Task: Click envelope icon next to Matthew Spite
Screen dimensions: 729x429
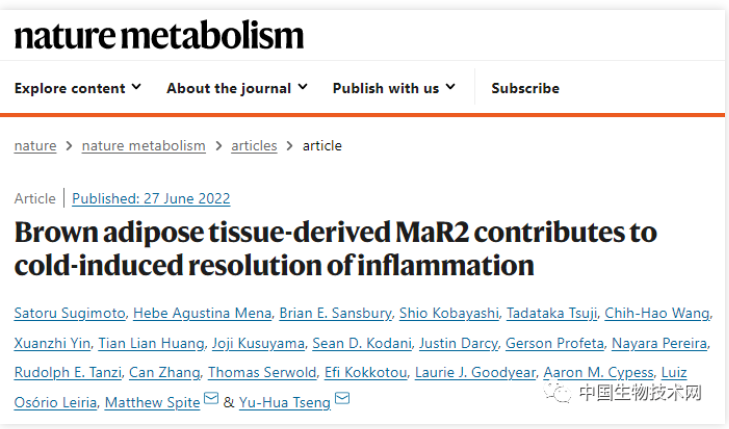Action: (x=211, y=398)
